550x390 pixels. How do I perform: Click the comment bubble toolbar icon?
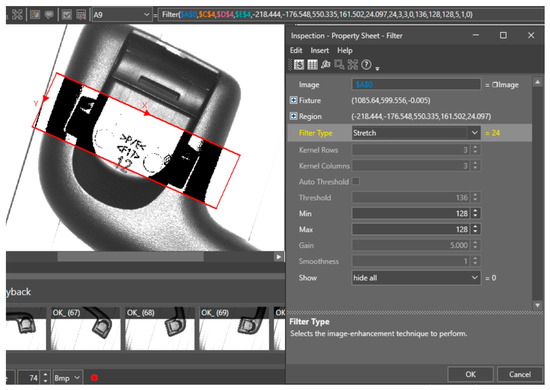pyautogui.click(x=49, y=14)
